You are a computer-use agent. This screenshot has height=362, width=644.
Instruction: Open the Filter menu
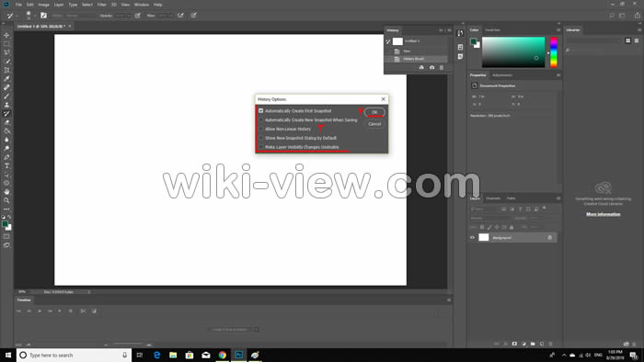(x=101, y=5)
